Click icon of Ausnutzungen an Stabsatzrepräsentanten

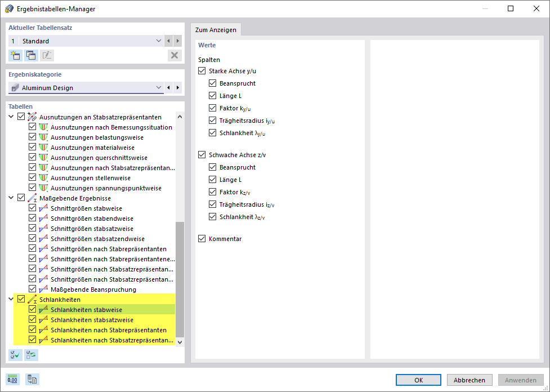32,117
